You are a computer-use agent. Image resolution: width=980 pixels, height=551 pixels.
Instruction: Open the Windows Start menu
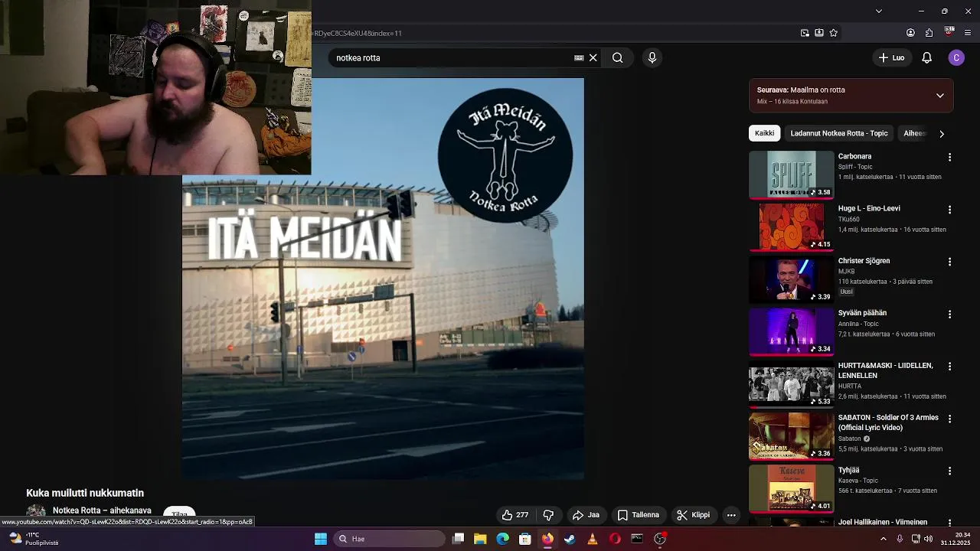pyautogui.click(x=321, y=539)
